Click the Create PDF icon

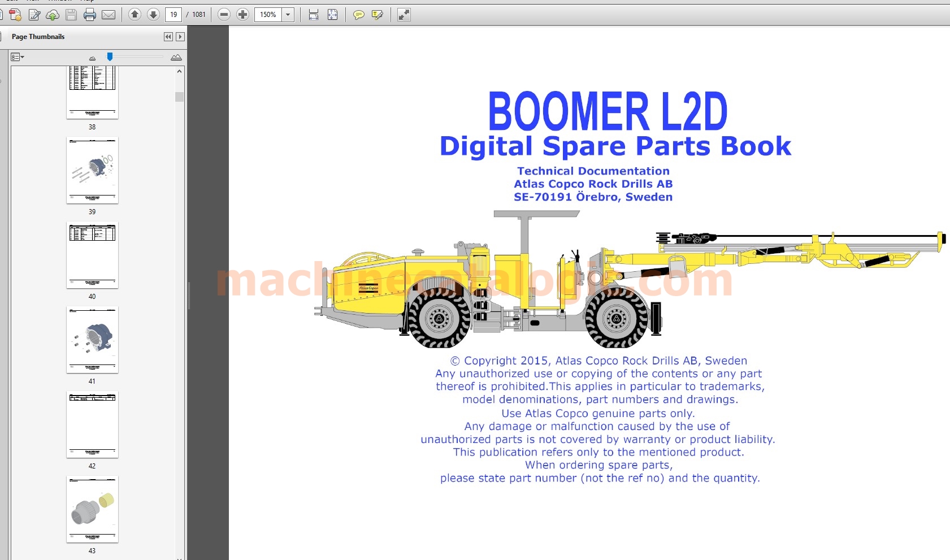(x=15, y=15)
